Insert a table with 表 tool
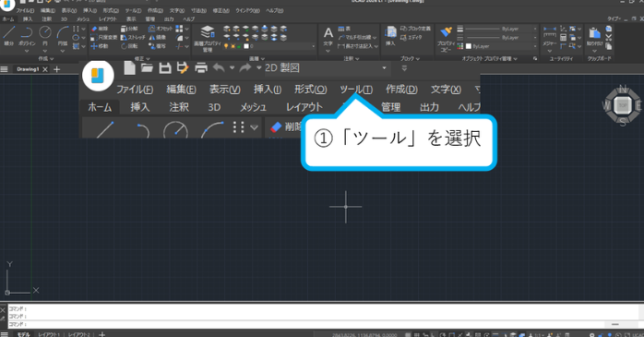Viewport: 644px width, 337px height. tap(344, 29)
